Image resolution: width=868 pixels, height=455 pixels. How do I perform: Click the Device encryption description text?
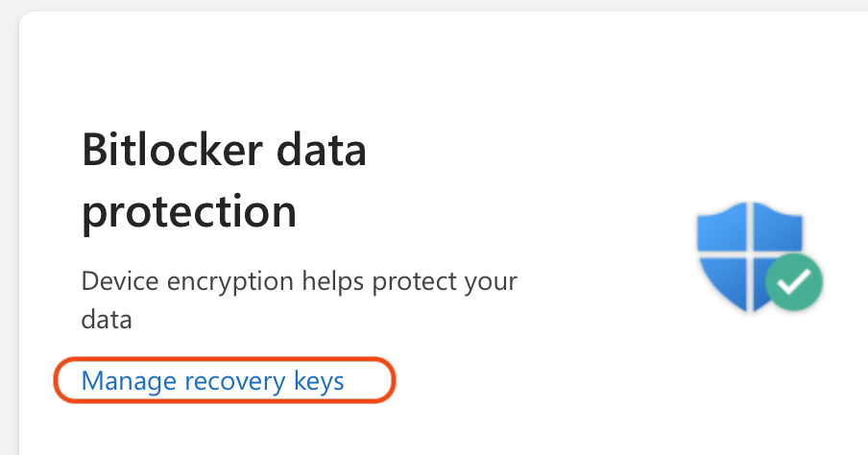pyautogui.click(x=299, y=299)
